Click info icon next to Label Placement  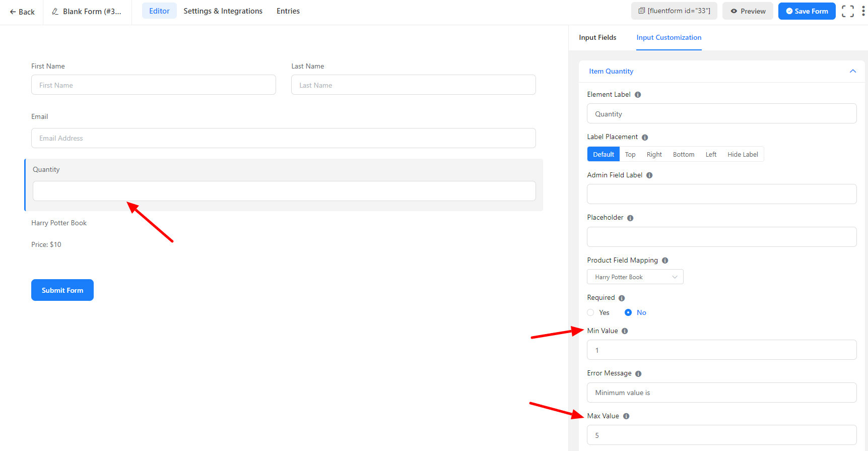(x=645, y=137)
